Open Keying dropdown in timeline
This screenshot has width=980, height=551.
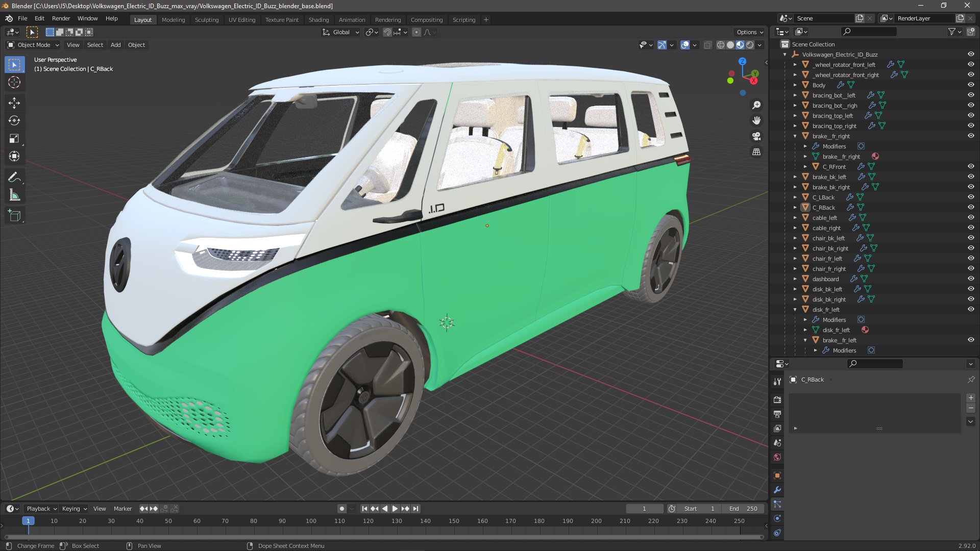(75, 509)
